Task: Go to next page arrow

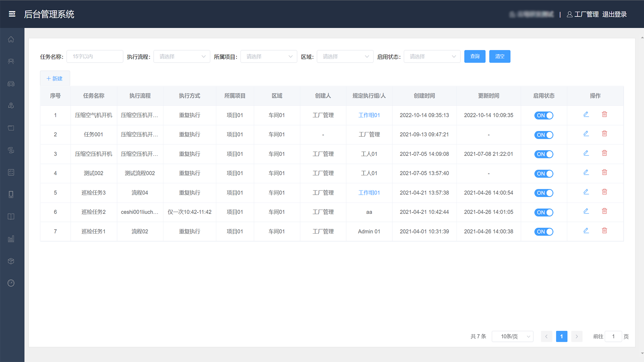Action: (577, 336)
